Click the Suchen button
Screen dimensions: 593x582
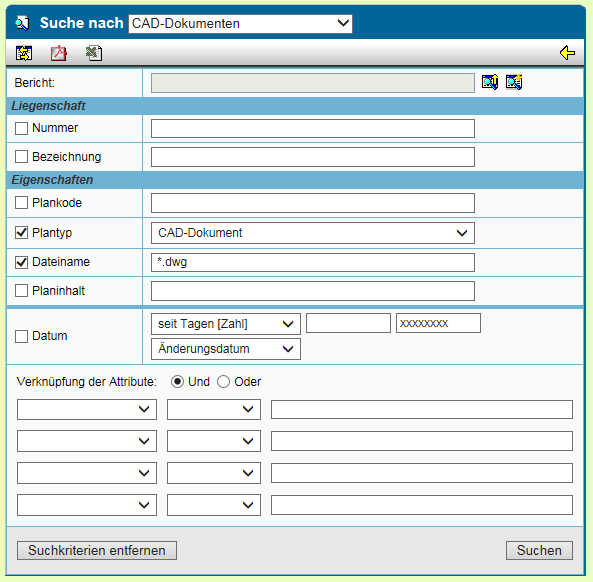[539, 550]
